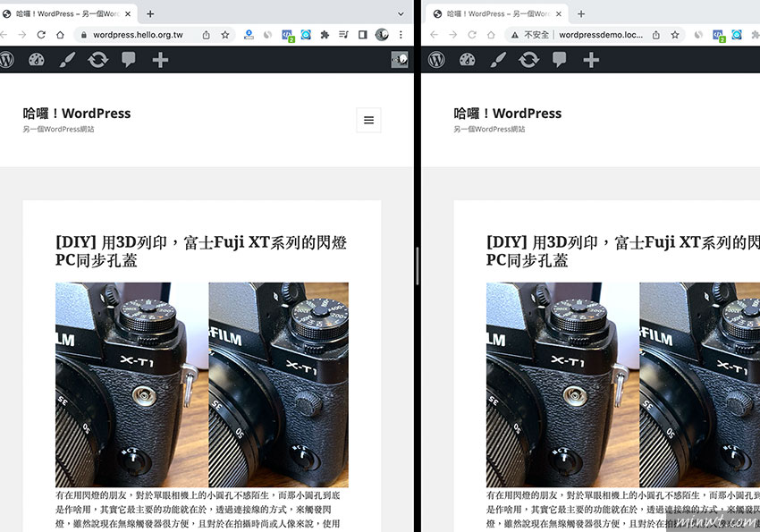Open new tab in hello.org.tw browser window

(x=150, y=14)
